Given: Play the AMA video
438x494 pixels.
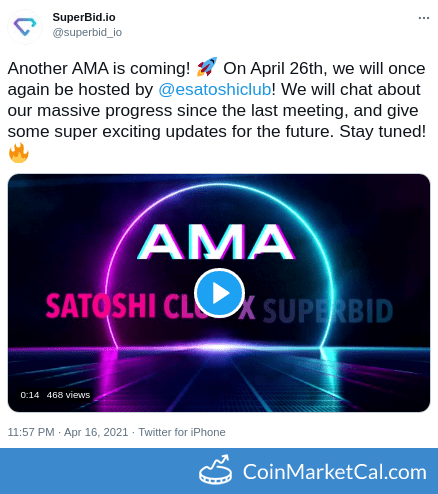Looking at the screenshot, I should (x=219, y=293).
